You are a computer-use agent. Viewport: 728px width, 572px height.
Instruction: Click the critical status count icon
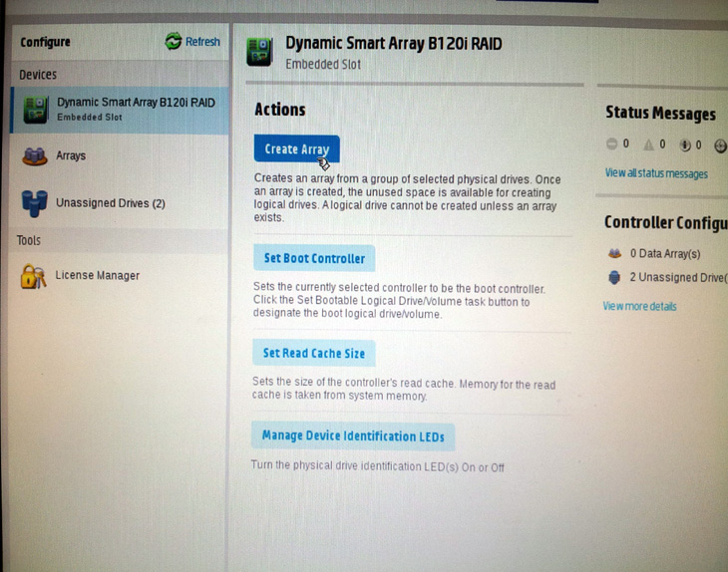click(x=612, y=143)
